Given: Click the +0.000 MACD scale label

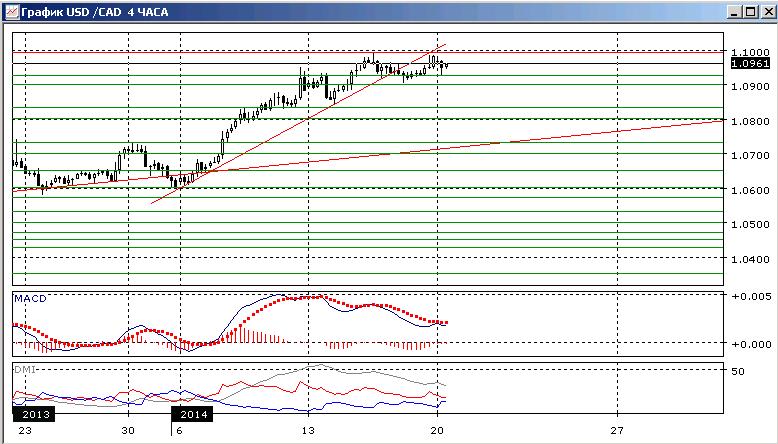Looking at the screenshot, I should (751, 344).
